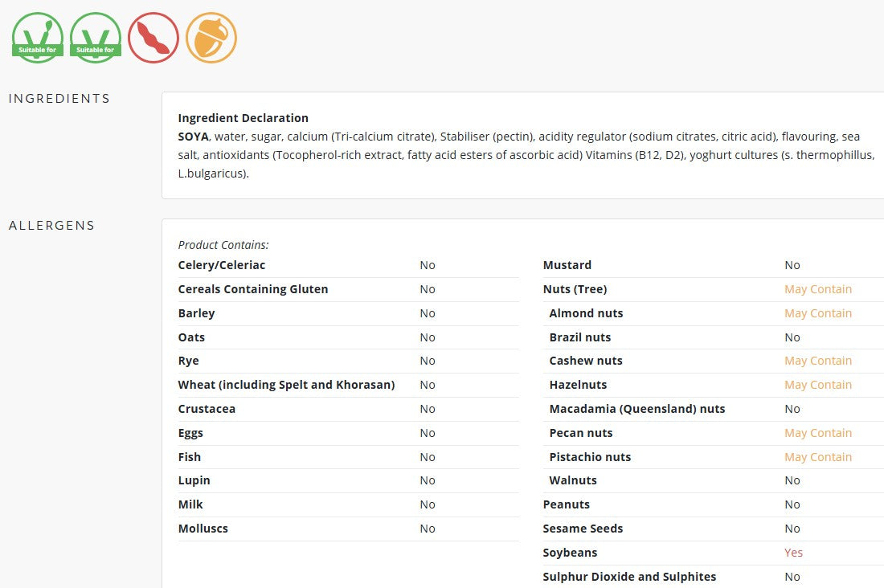The image size is (884, 588).
Task: Click the red soybean allergen icon
Action: pyautogui.click(x=153, y=38)
